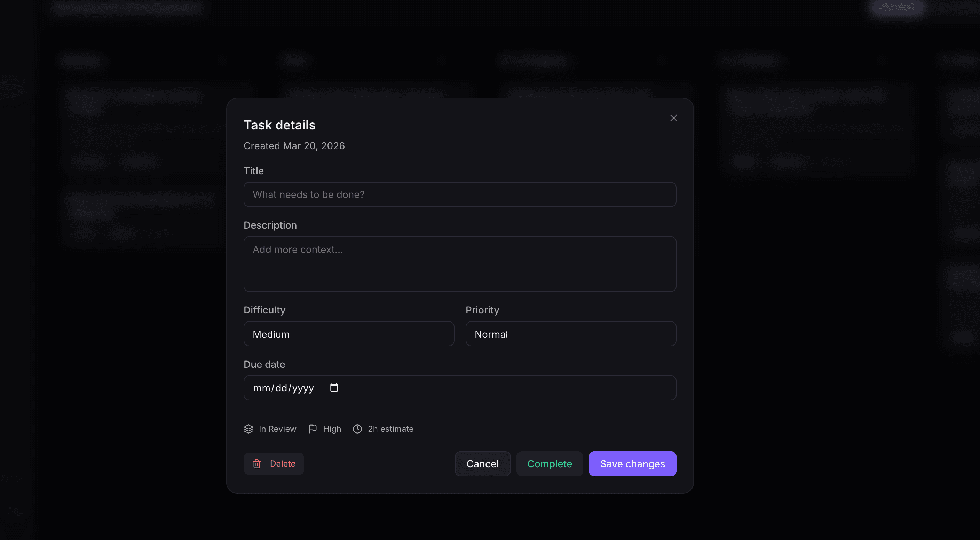Click the layers icon beside In Review
The height and width of the screenshot is (540, 980).
248,429
